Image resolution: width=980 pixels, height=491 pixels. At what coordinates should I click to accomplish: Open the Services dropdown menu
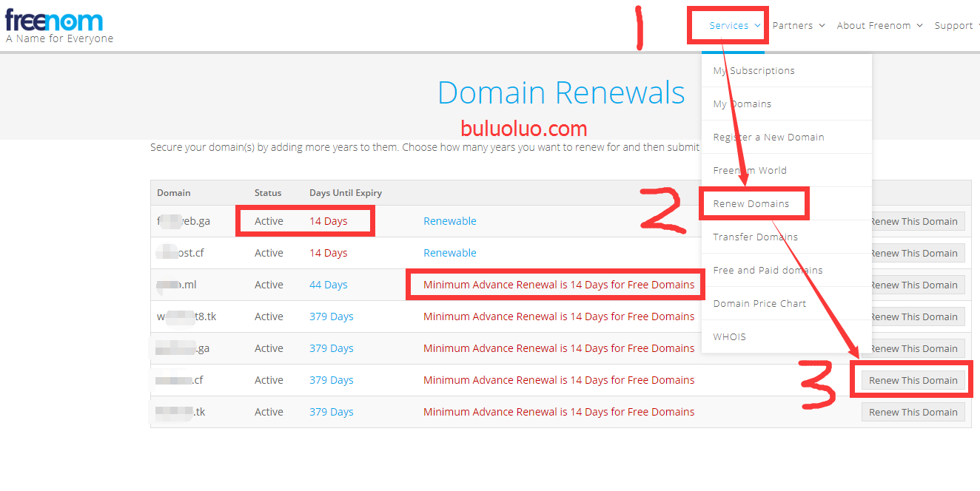[x=734, y=25]
